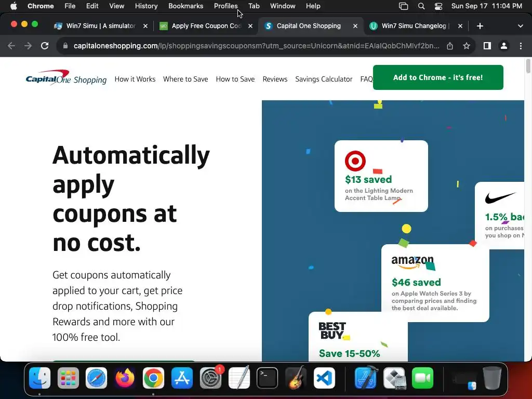532x399 pixels.
Task: Open the Tab menu
Action: (x=254, y=6)
